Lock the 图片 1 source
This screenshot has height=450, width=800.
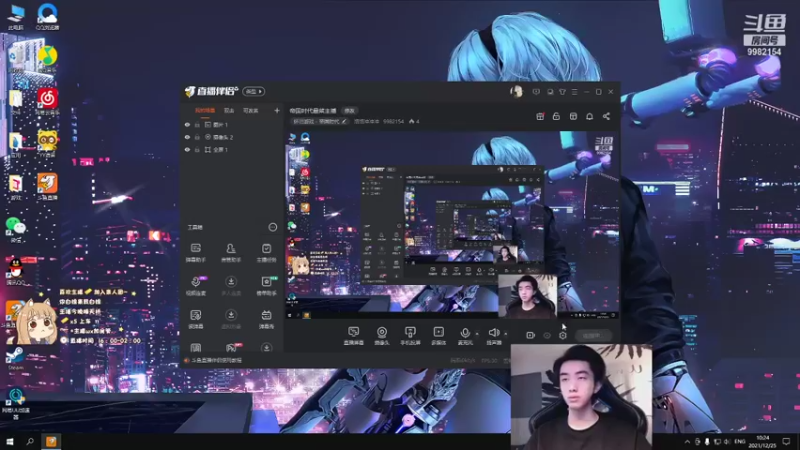coord(197,124)
